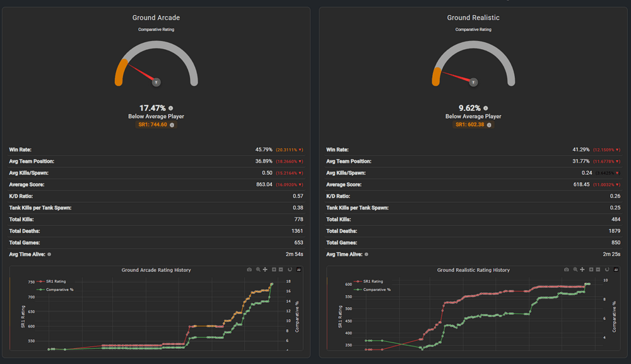Click info icon beside SR1: 602.38
The height and width of the screenshot is (364, 631).
[489, 125]
